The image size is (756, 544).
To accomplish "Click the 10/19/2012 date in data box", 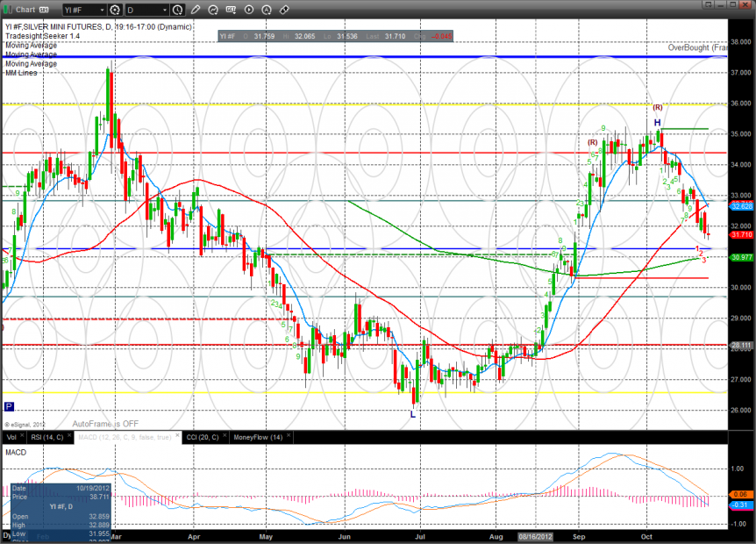I will pos(93,488).
